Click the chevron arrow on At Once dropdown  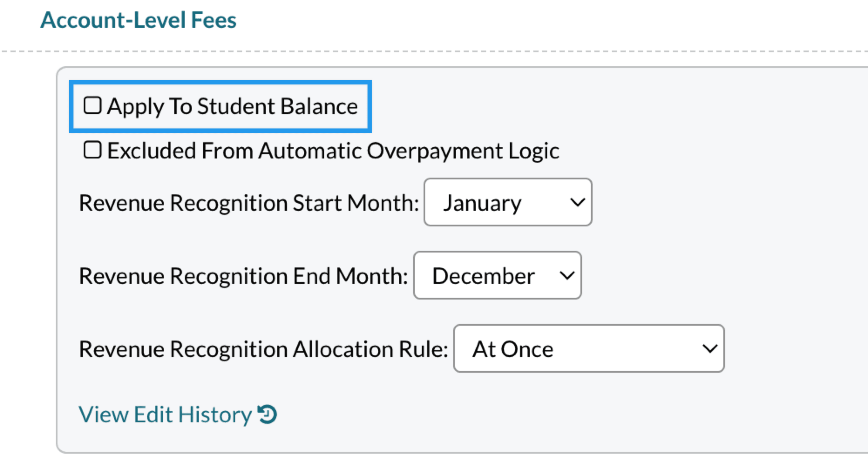(x=710, y=348)
